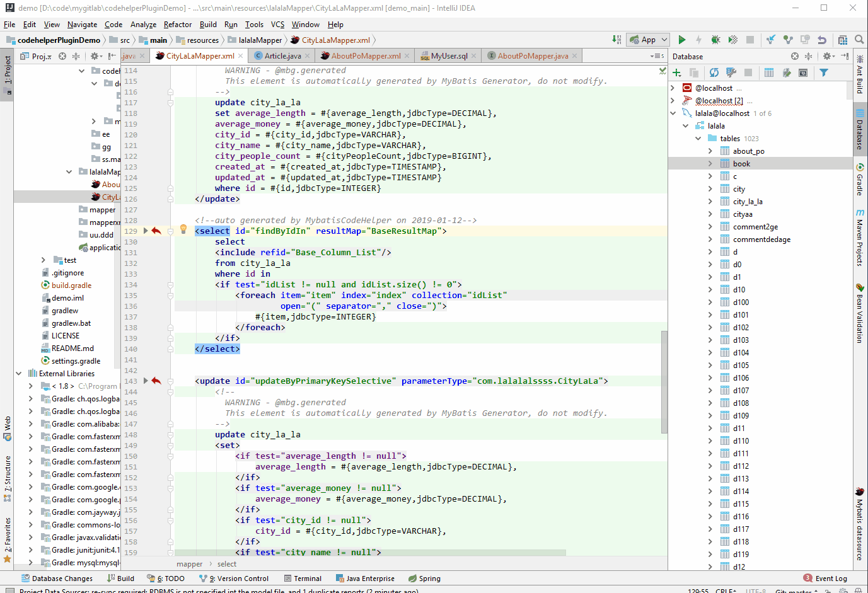Collapse the External Libraries tree node
Image resolution: width=868 pixels, height=593 pixels.
[x=19, y=374]
